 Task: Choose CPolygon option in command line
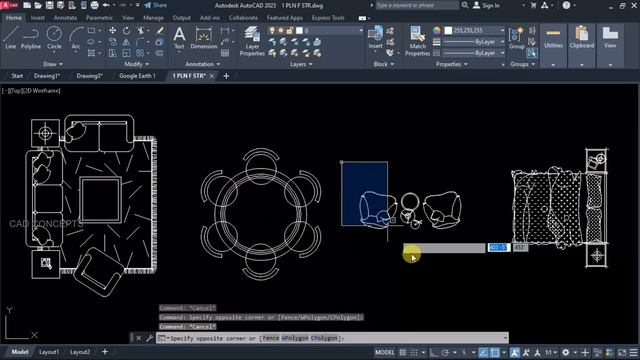click(x=324, y=338)
